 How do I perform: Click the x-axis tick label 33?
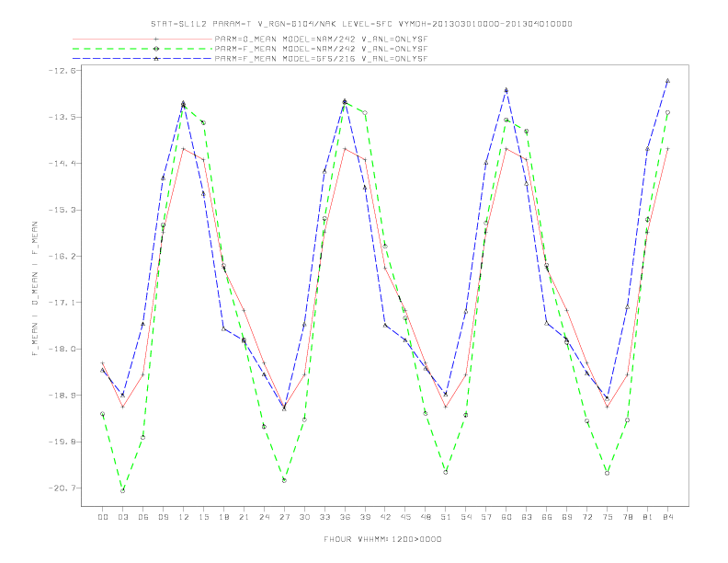tap(324, 517)
